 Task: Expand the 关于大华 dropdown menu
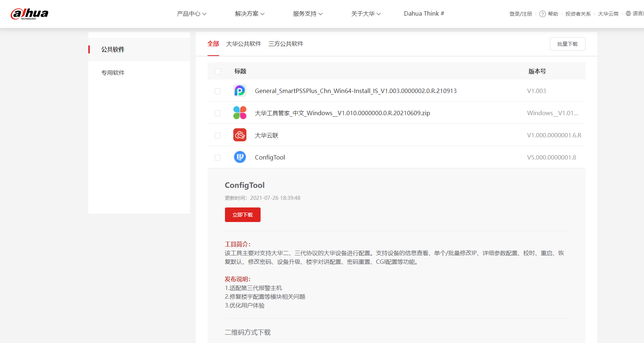[366, 14]
